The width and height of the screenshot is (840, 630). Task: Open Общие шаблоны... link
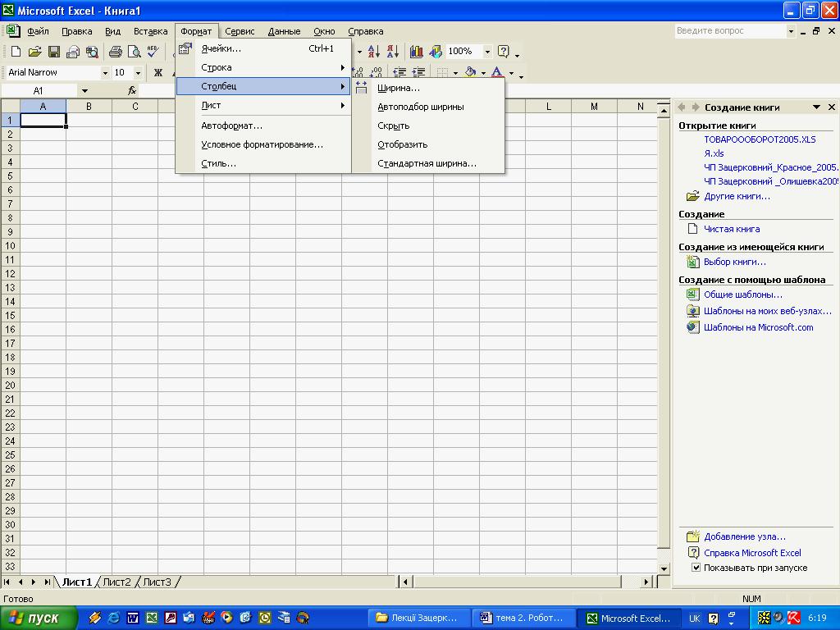point(743,294)
